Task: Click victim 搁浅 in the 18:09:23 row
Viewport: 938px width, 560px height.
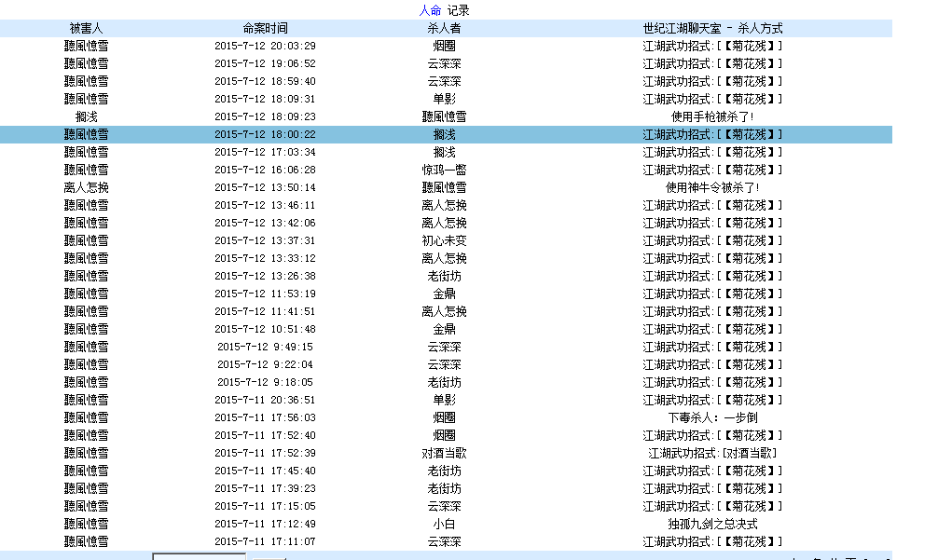Action: point(86,117)
